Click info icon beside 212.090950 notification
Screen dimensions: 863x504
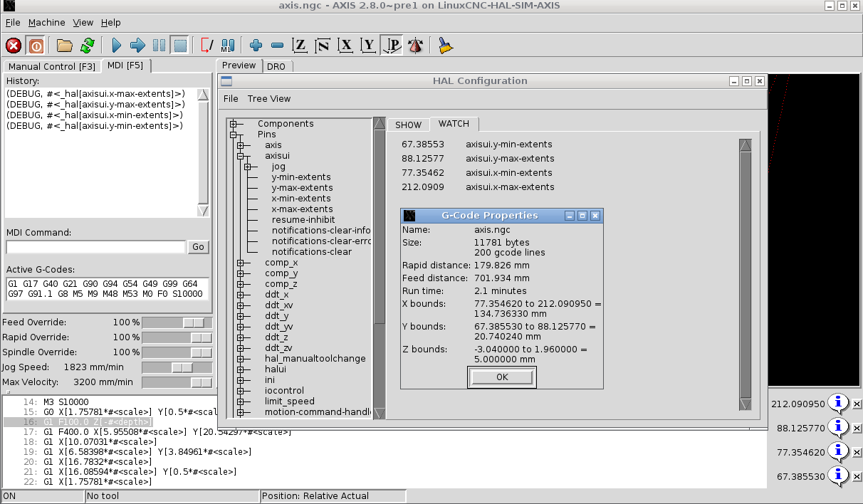[x=839, y=403]
